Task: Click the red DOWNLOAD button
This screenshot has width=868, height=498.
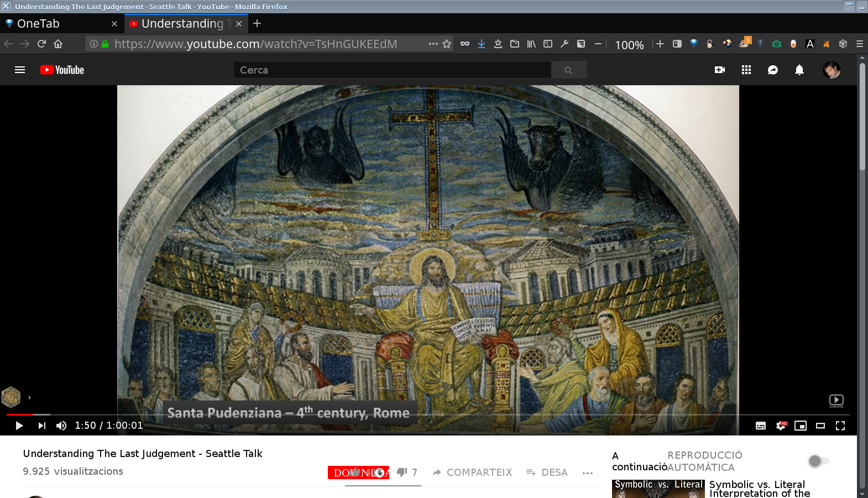Action: click(x=358, y=473)
